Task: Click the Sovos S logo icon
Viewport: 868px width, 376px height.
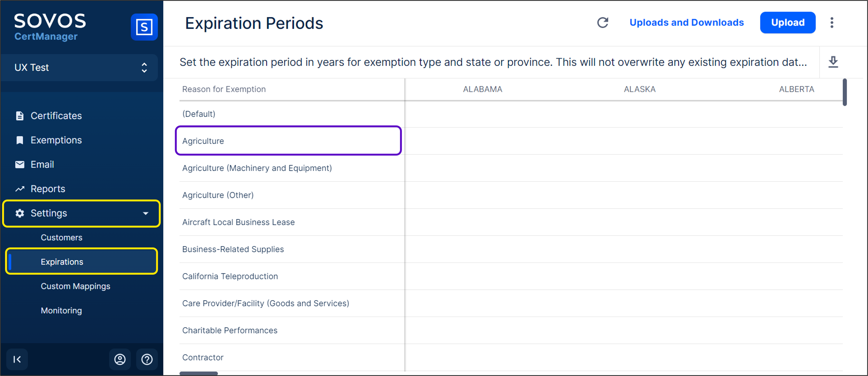Action: [x=144, y=27]
